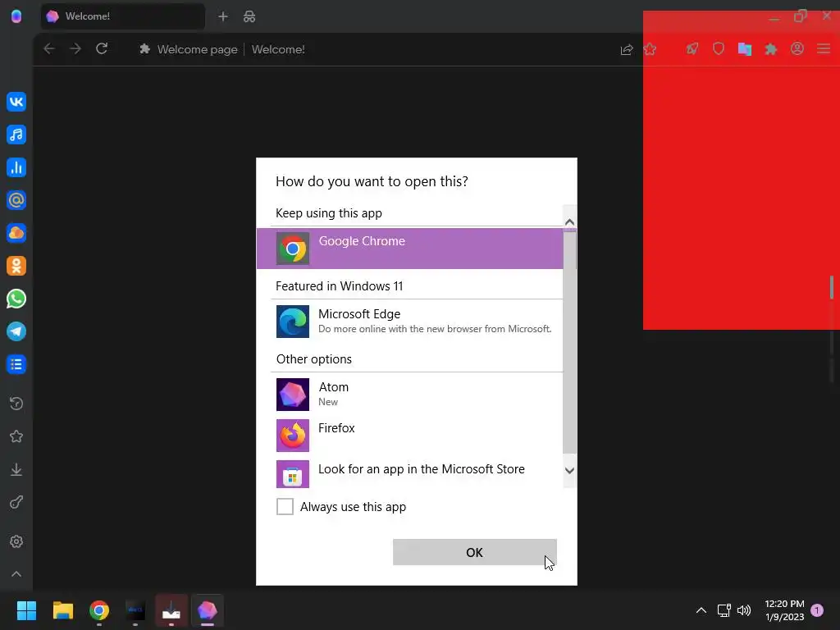The image size is (840, 630).
Task: Open the notification badge in the tray
Action: pyautogui.click(x=817, y=610)
